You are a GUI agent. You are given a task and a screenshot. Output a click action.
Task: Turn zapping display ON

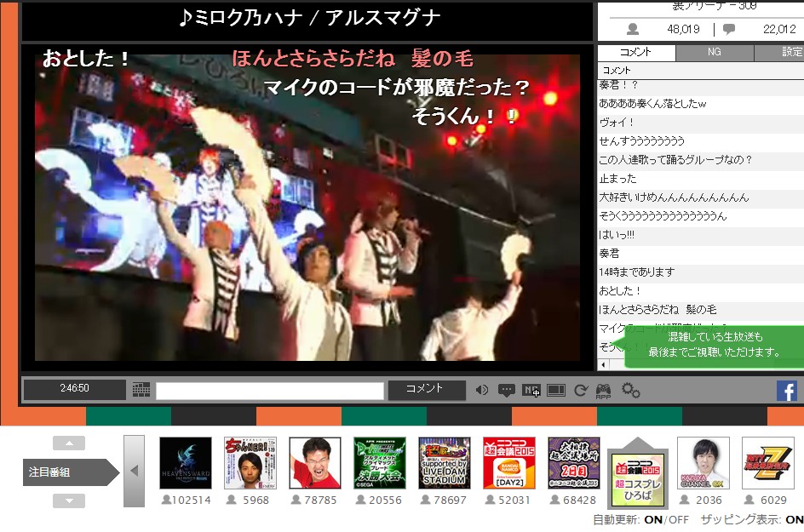pyautogui.click(x=795, y=520)
